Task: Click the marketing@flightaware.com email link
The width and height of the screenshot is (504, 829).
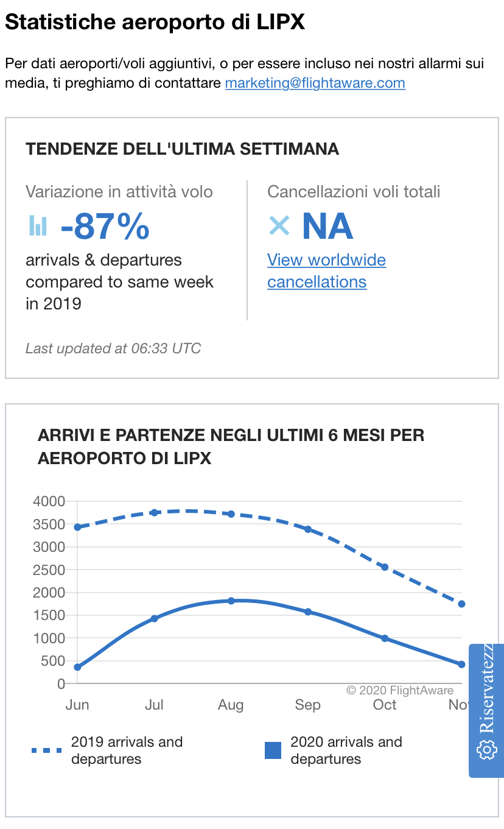Action: (x=315, y=83)
